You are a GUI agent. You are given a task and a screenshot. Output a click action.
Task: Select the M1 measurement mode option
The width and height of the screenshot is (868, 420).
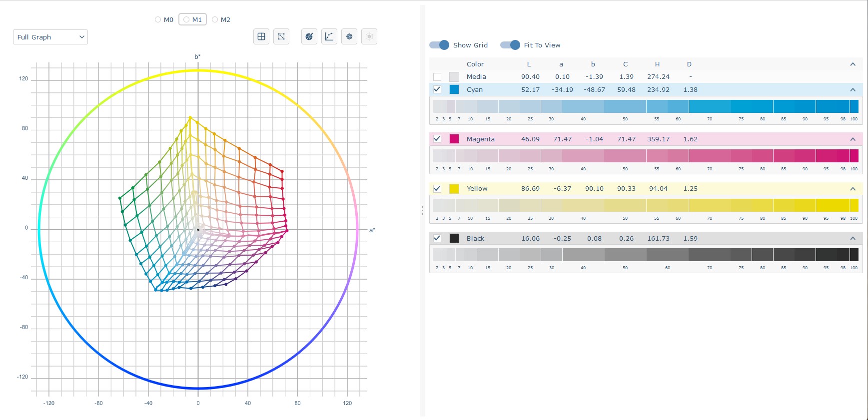tap(193, 19)
